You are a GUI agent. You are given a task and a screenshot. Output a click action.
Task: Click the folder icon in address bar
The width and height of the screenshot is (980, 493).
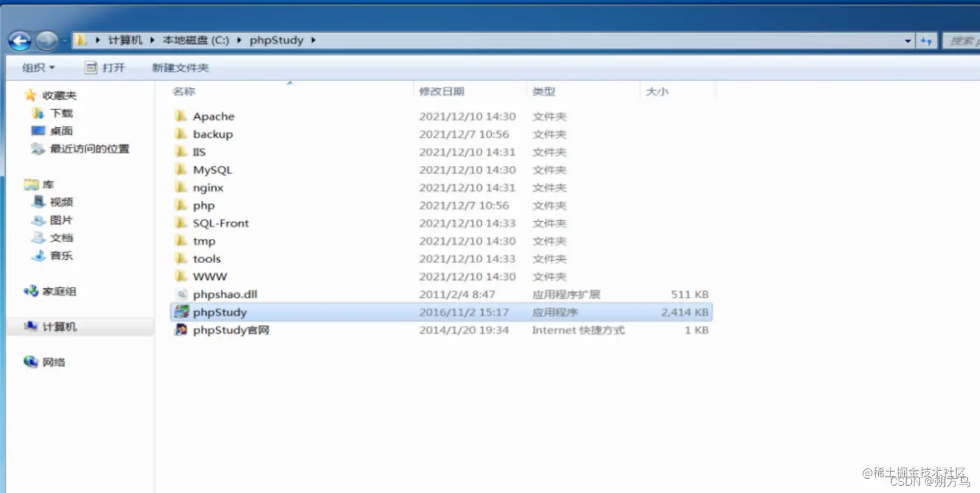(x=80, y=40)
